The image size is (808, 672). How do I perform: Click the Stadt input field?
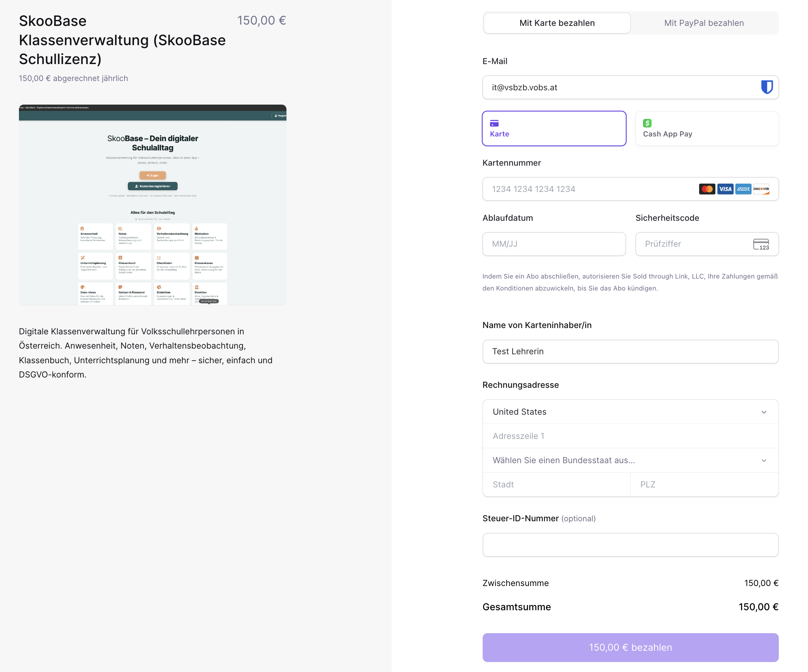557,484
